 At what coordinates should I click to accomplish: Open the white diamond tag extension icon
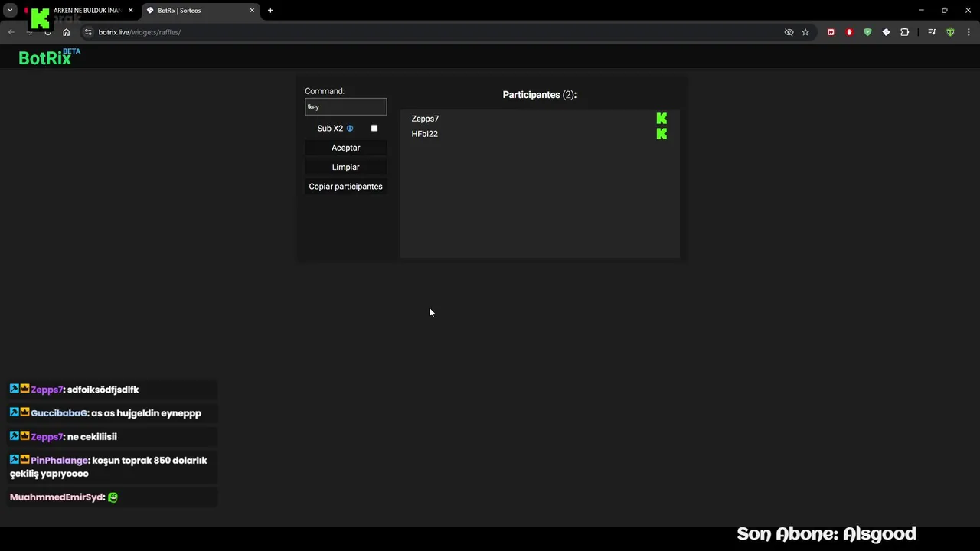pyautogui.click(x=886, y=32)
